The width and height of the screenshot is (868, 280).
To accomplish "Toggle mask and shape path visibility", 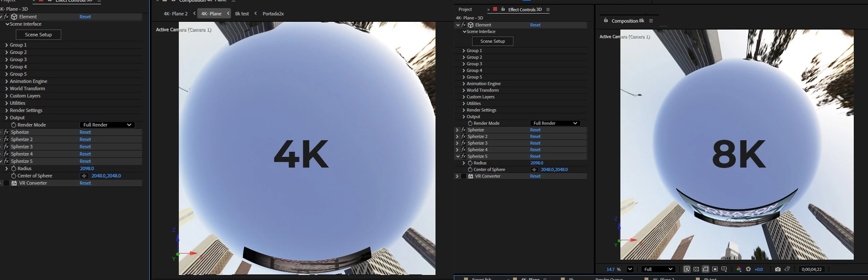I will [x=705, y=269].
